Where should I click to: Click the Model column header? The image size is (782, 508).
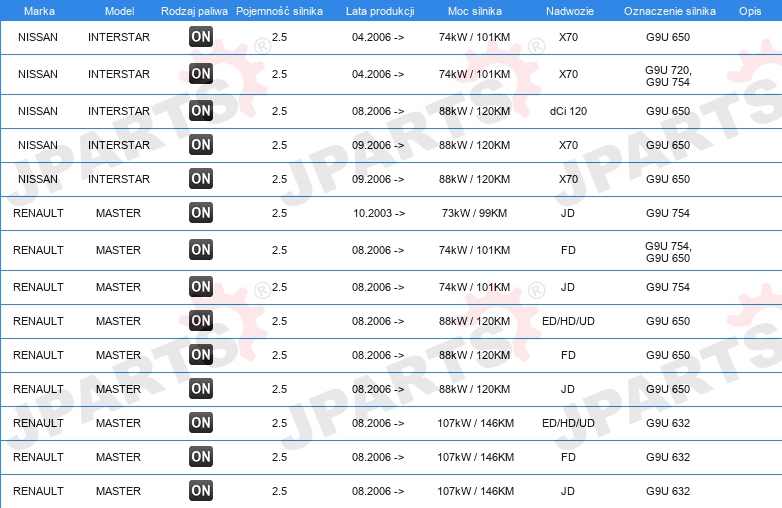[x=119, y=11]
